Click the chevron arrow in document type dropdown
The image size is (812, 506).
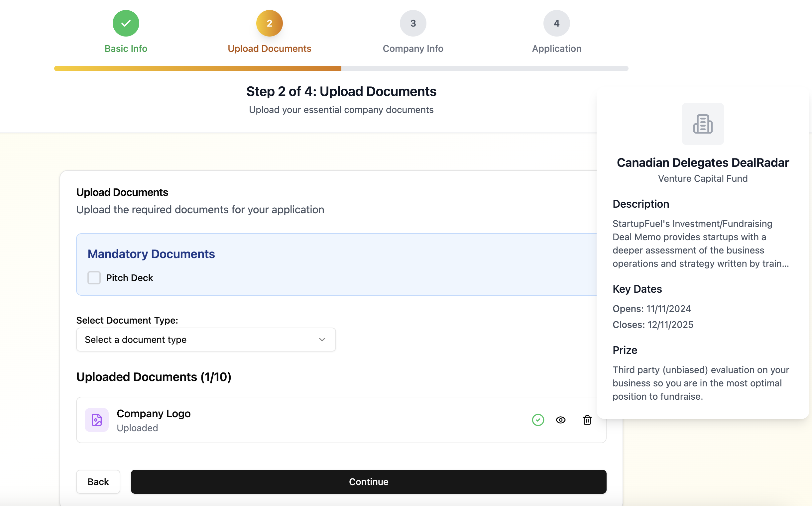click(322, 340)
